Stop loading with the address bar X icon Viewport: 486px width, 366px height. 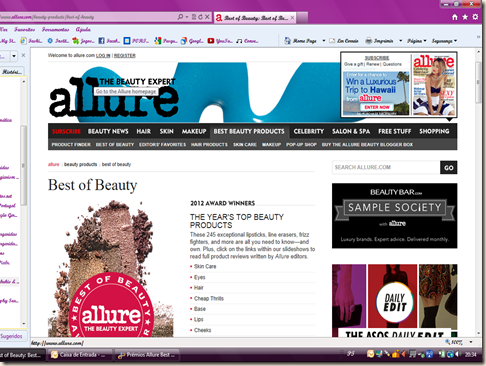207,17
